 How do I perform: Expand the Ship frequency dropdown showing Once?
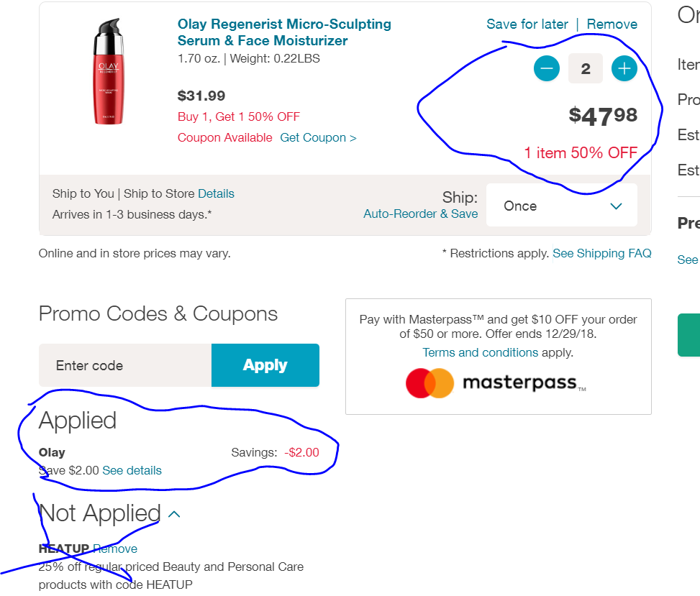click(x=562, y=206)
